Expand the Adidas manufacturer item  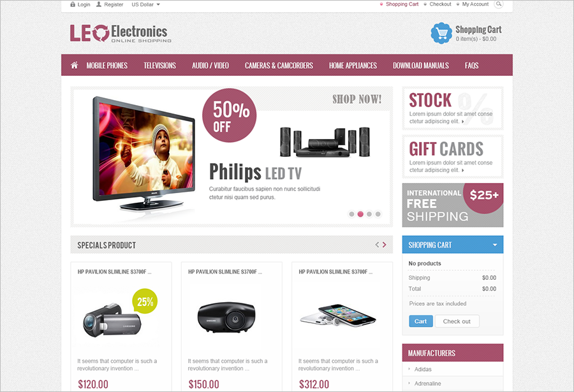click(423, 369)
